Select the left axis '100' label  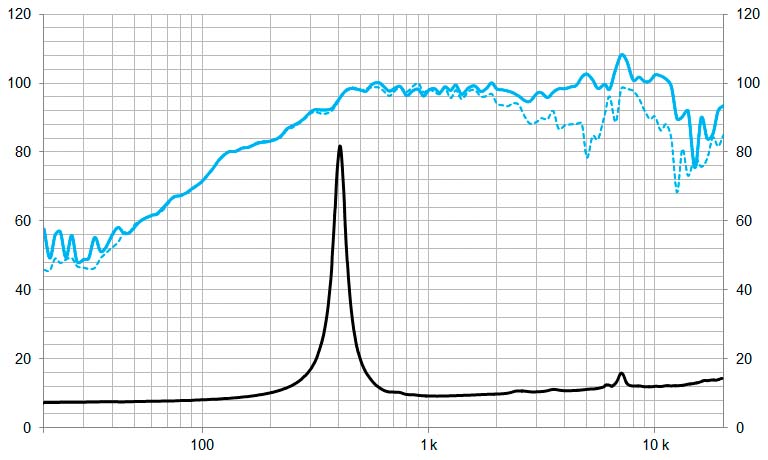(x=19, y=83)
